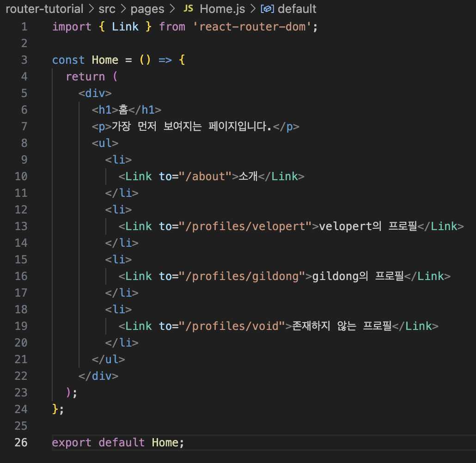Expand chevron after src breadcrumb
Screen dimensions: 476x463
pos(123,9)
